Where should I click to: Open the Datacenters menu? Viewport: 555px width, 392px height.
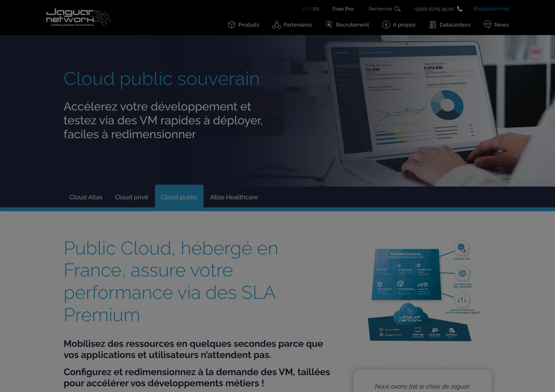click(455, 25)
